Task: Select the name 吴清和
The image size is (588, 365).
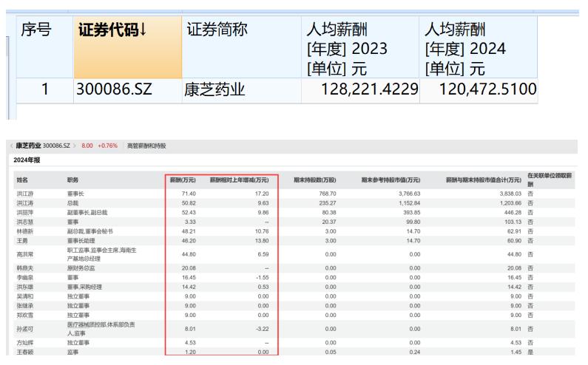Action: [25, 296]
